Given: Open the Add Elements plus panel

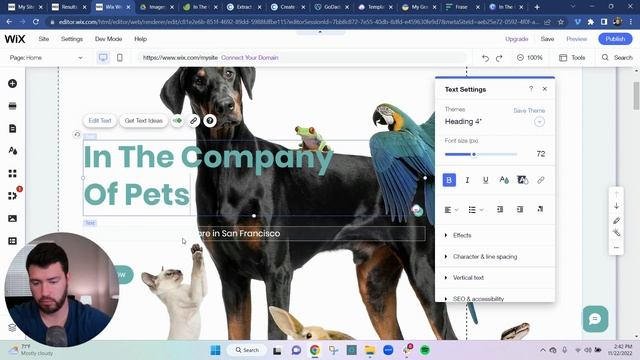Looking at the screenshot, I should pyautogui.click(x=13, y=84).
